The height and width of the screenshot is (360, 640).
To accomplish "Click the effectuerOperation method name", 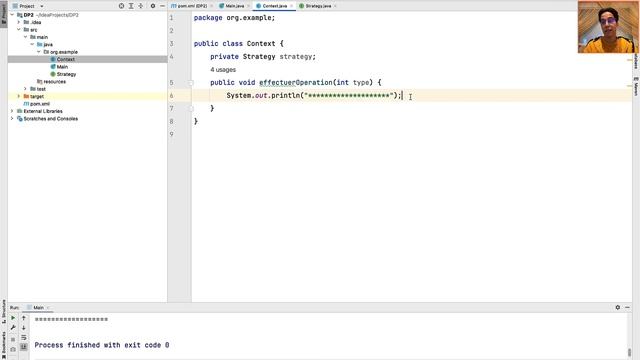I will (x=296, y=82).
